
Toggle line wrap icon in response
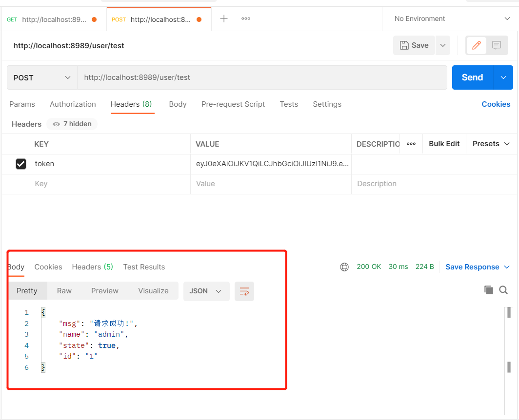coord(244,291)
